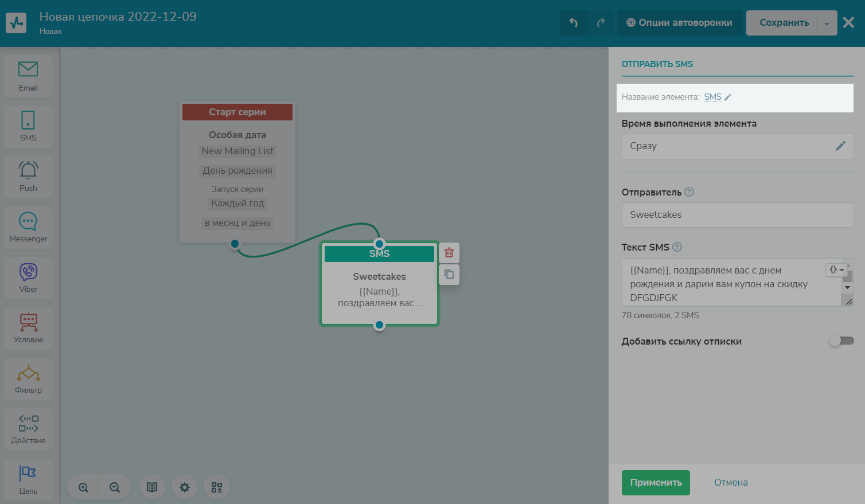
Task: Select the Условие element in sidebar
Action: tap(28, 328)
